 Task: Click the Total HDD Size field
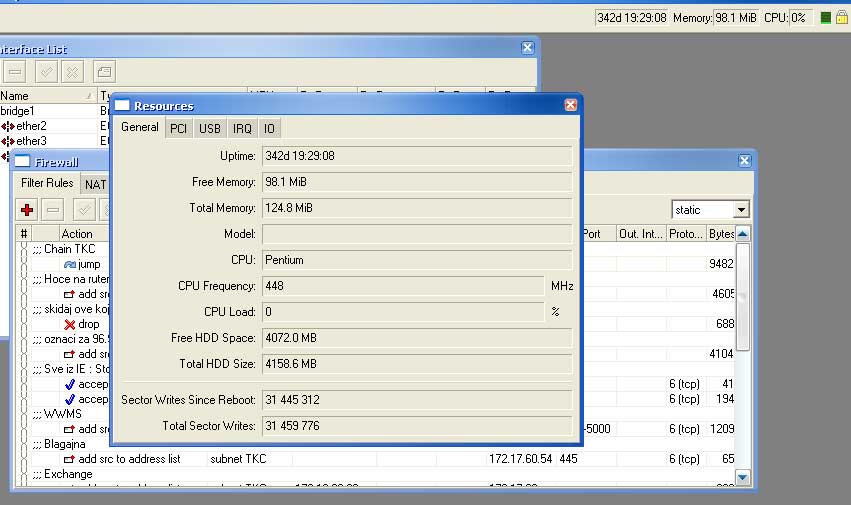417,364
